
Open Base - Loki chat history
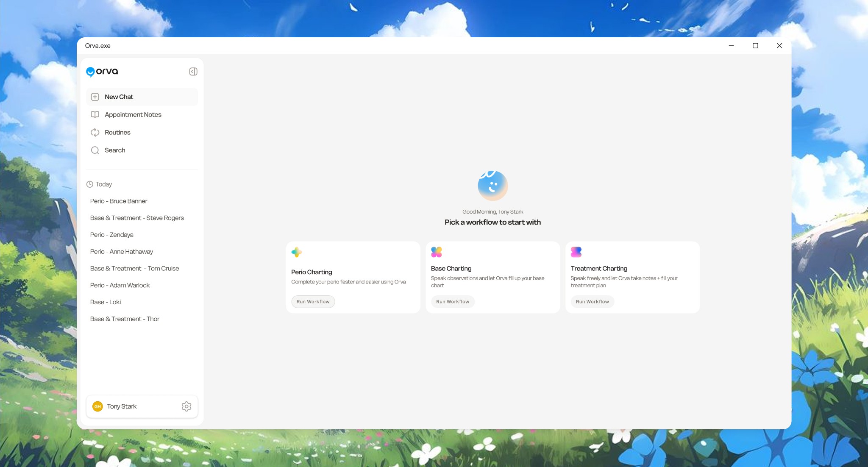106,302
